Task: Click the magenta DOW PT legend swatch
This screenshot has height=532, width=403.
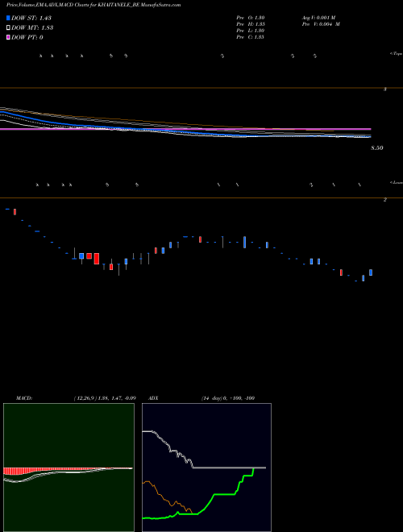Action: (x=9, y=37)
